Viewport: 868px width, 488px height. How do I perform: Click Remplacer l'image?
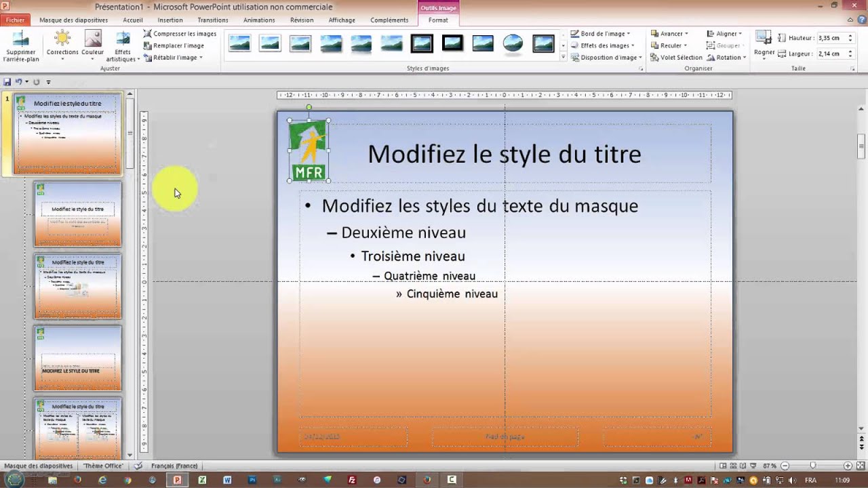click(x=174, y=45)
